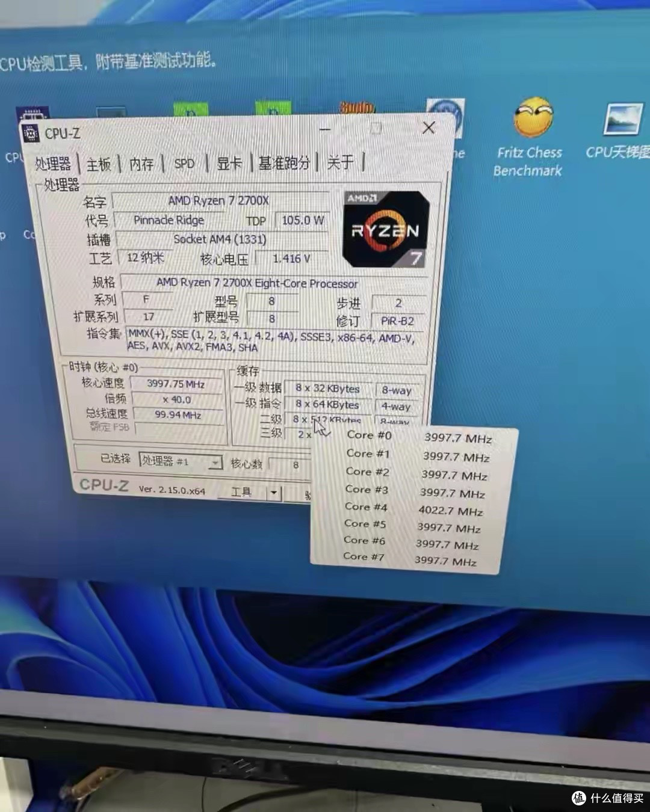The height and width of the screenshot is (812, 650).
Task: Switch to the 关于 tab
Action: click(x=340, y=162)
